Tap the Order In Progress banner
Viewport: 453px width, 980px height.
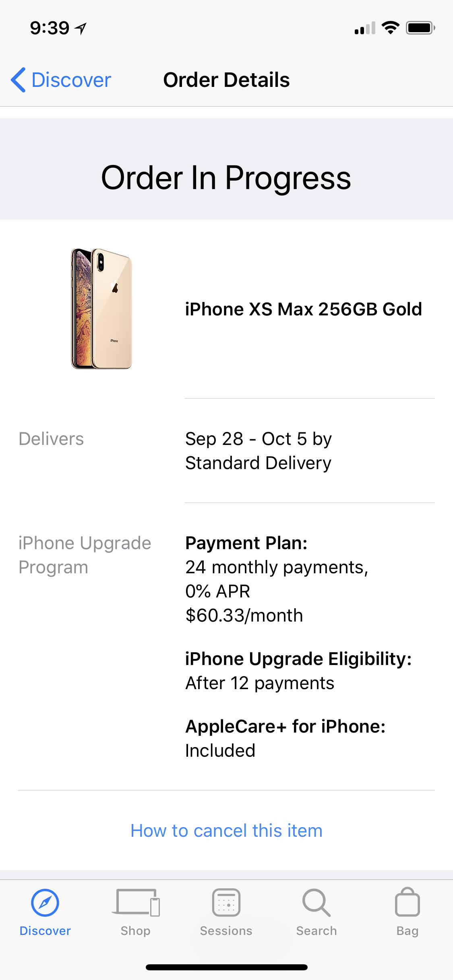pyautogui.click(x=226, y=169)
